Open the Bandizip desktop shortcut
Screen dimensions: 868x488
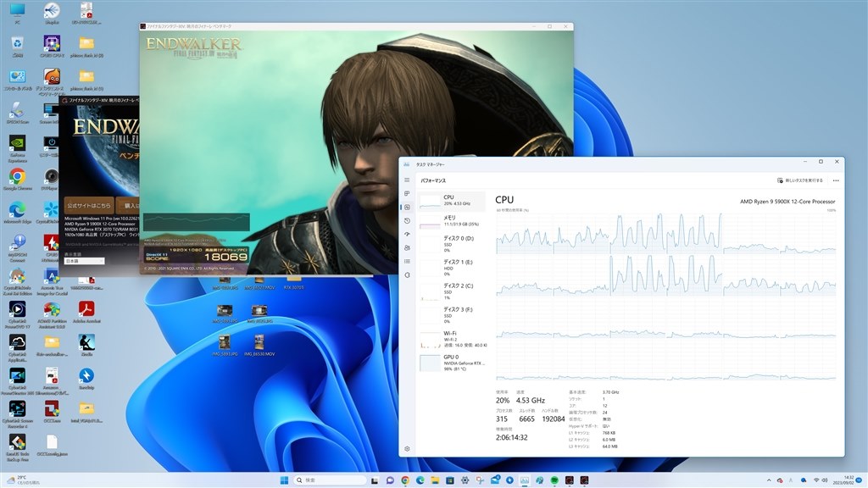[86, 379]
